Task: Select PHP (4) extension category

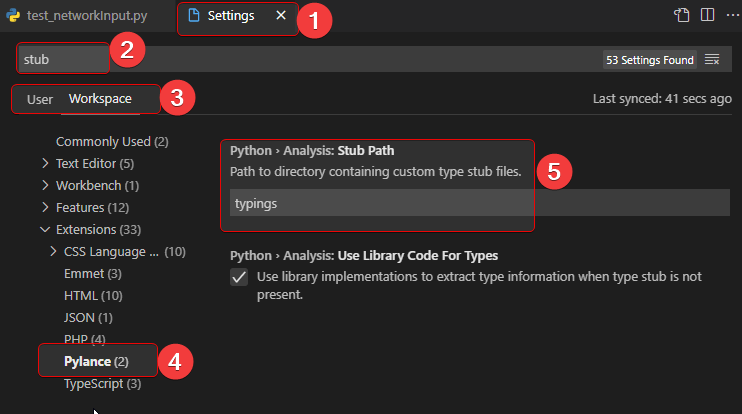Action: tap(85, 339)
